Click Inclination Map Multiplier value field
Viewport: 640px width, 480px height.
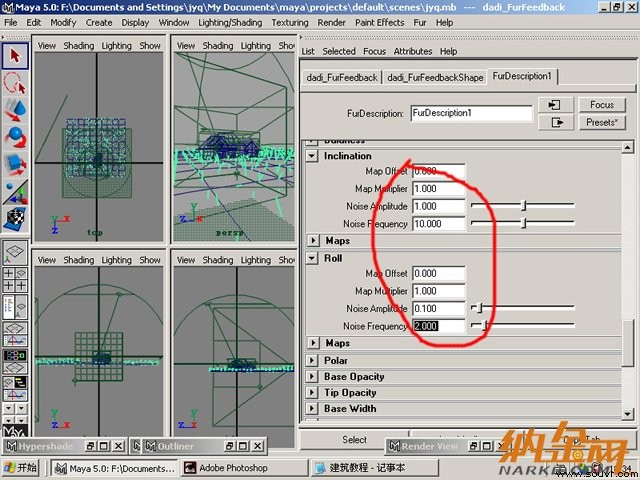(438, 189)
